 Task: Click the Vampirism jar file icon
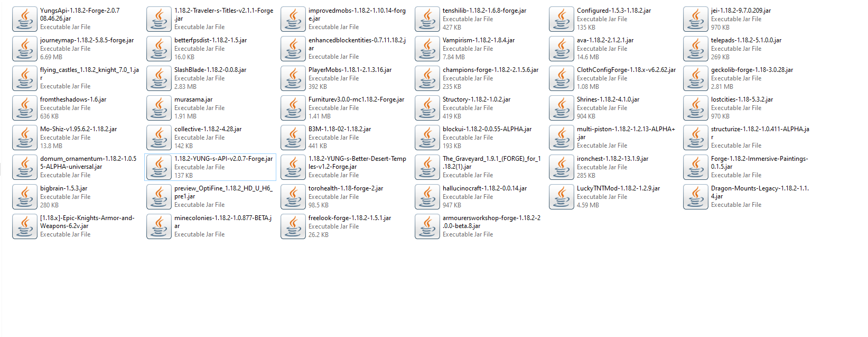pyautogui.click(x=427, y=49)
